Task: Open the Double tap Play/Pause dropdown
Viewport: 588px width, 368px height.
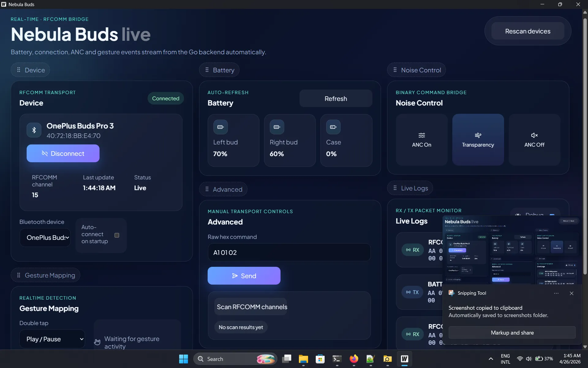Action: [x=52, y=339]
